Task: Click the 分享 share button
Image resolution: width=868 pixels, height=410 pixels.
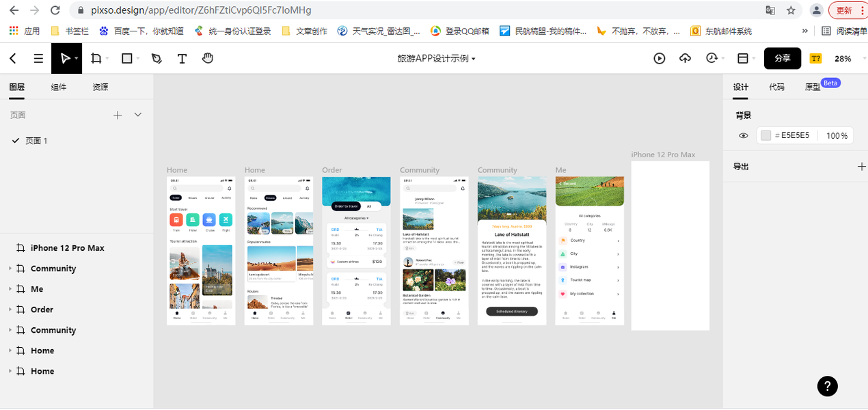Action: [x=783, y=59]
